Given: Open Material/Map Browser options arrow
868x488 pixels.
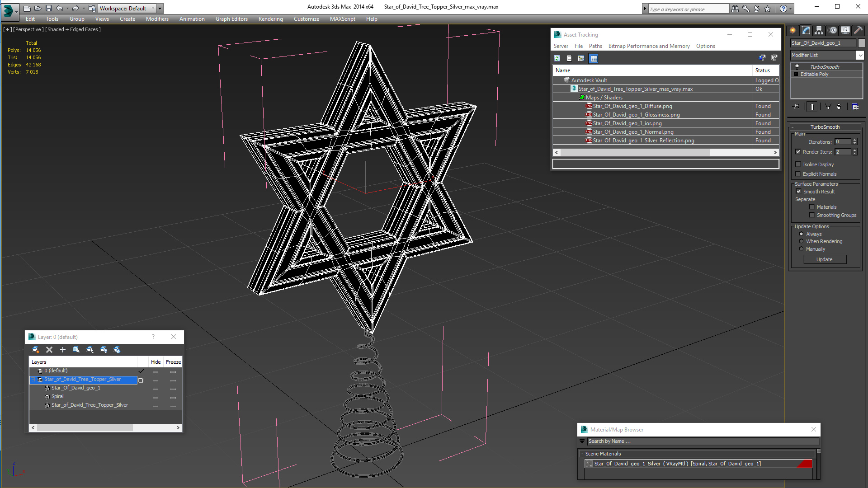Looking at the screenshot, I should click(x=582, y=441).
